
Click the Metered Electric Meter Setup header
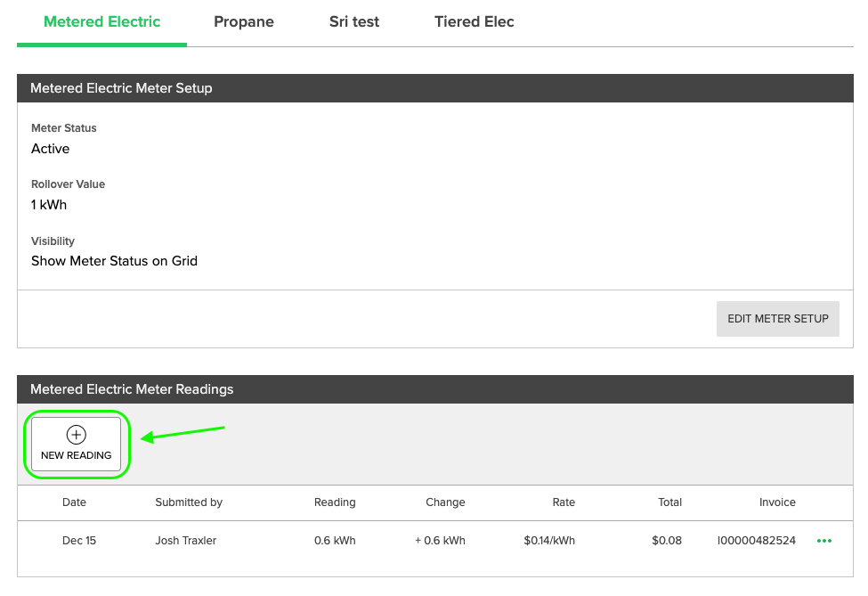121,88
